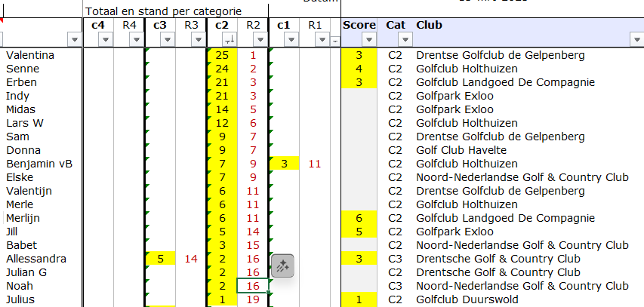Expand the R1 column filter dropdown
This screenshot has height=307, width=644.
coord(322,40)
